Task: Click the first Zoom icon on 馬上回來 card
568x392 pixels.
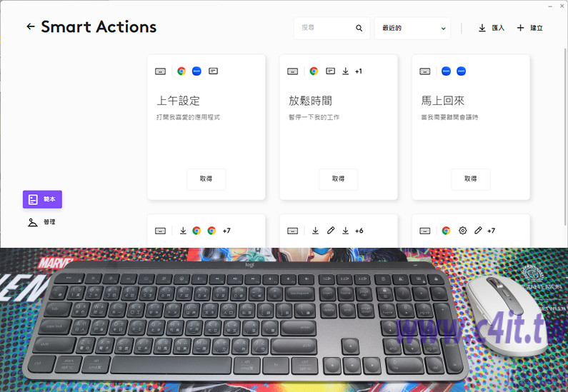Action: [x=447, y=71]
